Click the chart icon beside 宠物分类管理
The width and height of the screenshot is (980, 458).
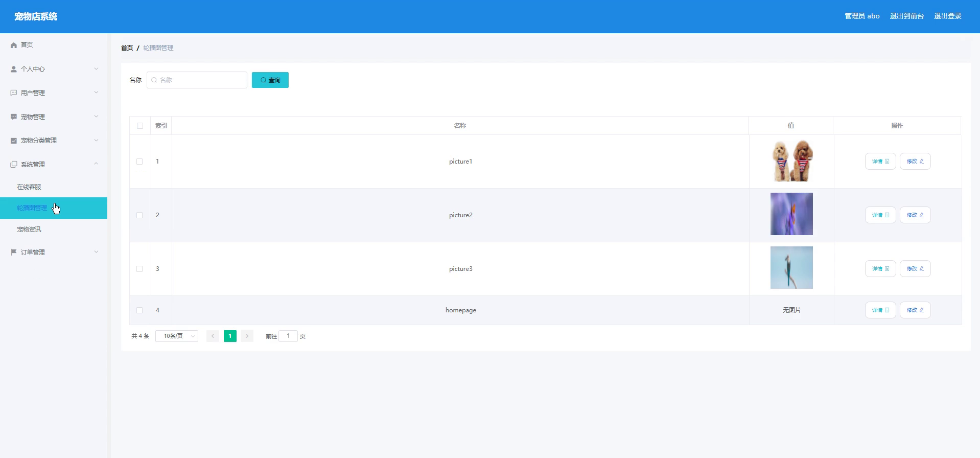(14, 141)
